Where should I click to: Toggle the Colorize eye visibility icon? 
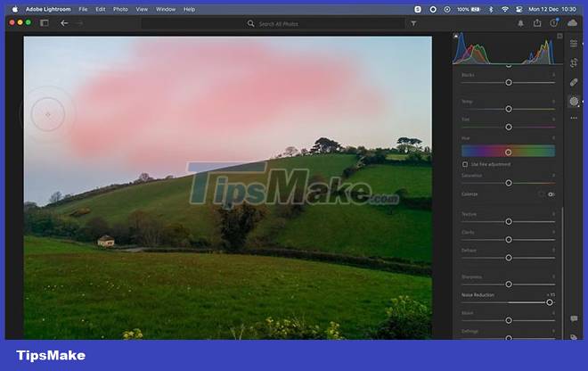[551, 194]
